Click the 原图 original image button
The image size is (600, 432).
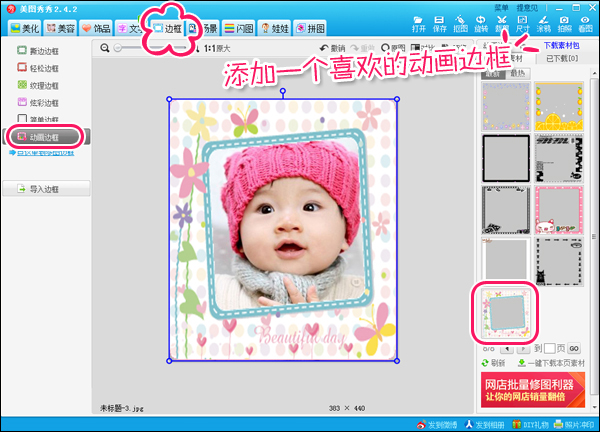click(x=393, y=48)
